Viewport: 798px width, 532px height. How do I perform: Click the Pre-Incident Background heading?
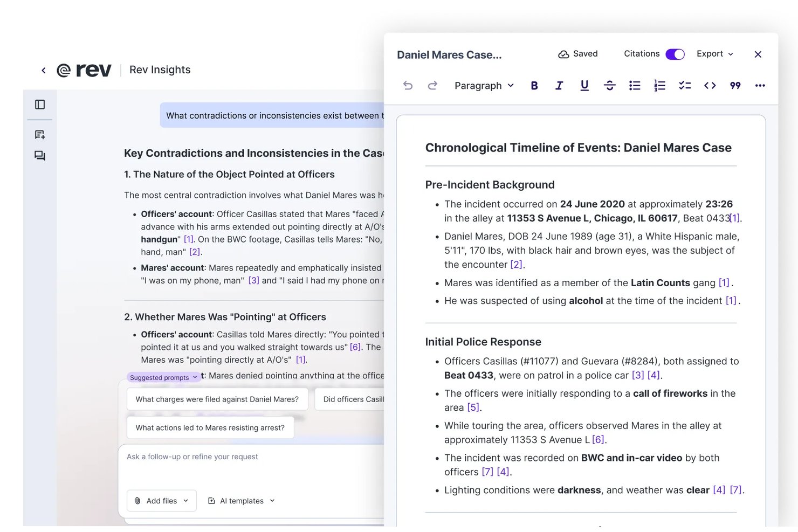point(490,185)
